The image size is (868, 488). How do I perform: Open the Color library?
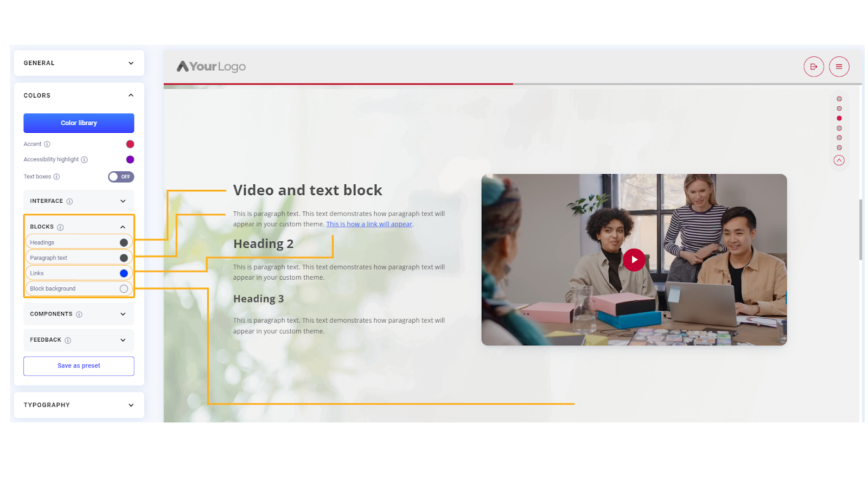coord(79,123)
